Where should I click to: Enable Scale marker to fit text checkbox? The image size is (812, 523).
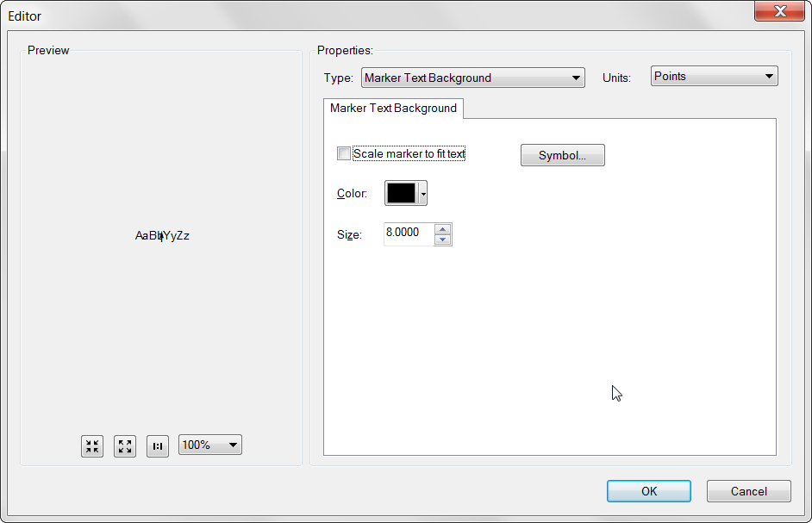344,153
